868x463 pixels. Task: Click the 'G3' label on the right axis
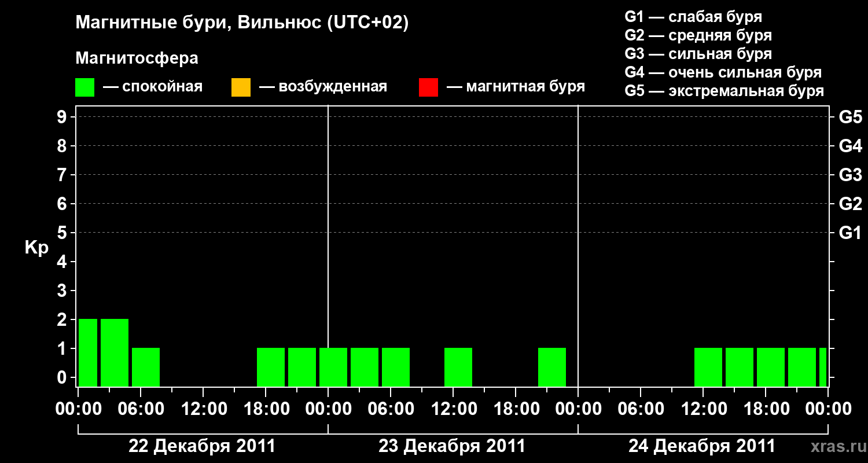850,175
